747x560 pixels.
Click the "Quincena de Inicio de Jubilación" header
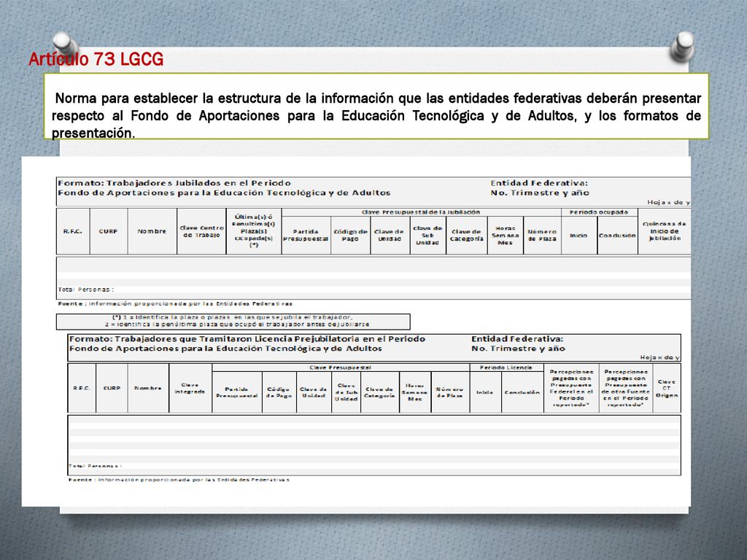click(665, 231)
